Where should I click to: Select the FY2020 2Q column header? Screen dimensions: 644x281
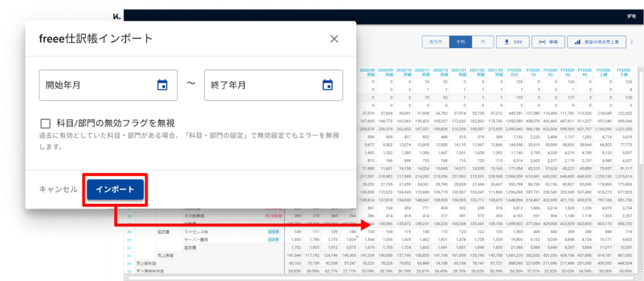(550, 72)
